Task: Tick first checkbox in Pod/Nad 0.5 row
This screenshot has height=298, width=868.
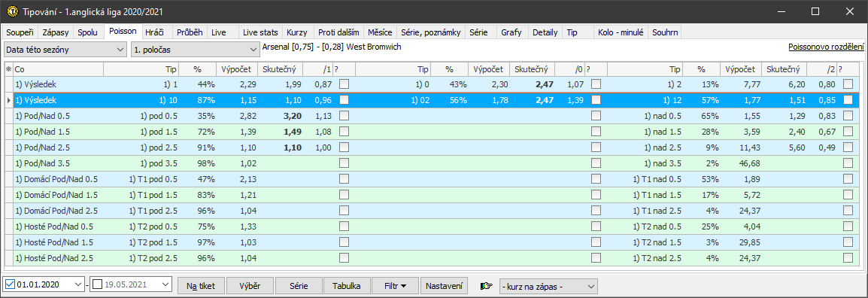Action: (344, 117)
